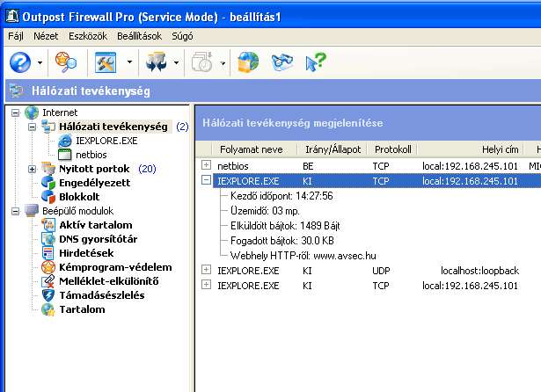Click the Támadásészlelés shield icon

pyautogui.click(x=48, y=295)
